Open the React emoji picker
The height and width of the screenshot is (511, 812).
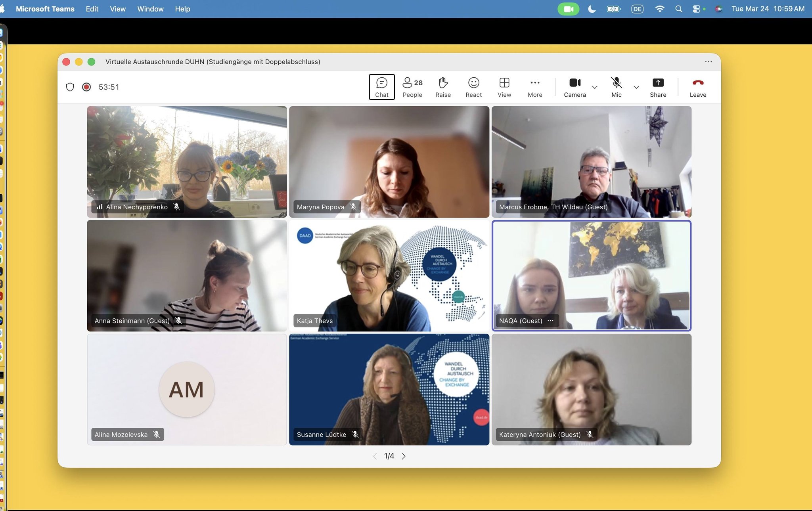tap(473, 87)
